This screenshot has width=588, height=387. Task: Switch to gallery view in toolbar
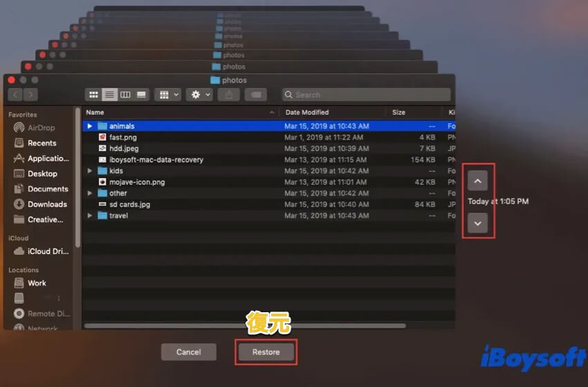pyautogui.click(x=141, y=94)
